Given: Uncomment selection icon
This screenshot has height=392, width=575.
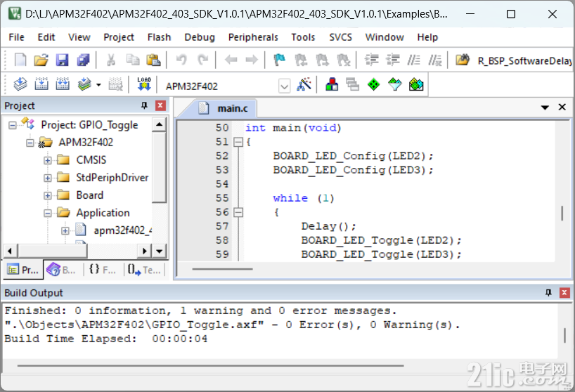Looking at the screenshot, I should (435, 60).
